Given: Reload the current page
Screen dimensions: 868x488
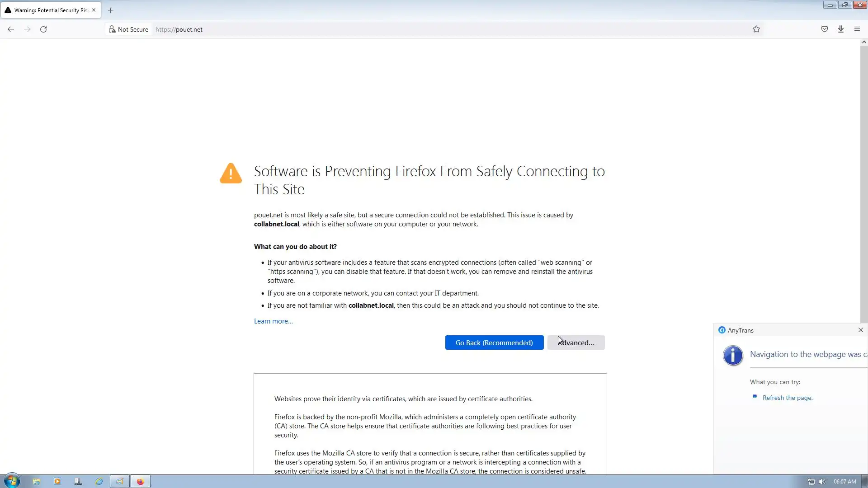Looking at the screenshot, I should pos(43,29).
